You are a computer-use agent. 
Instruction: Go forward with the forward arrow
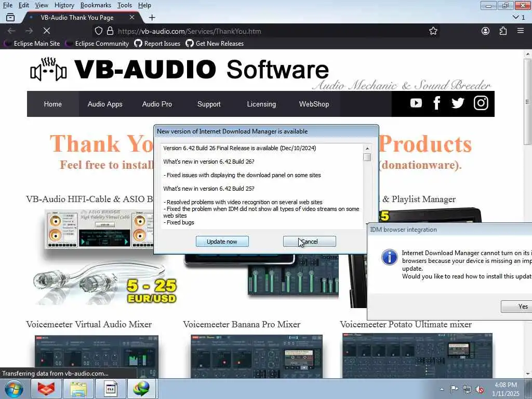(x=29, y=31)
